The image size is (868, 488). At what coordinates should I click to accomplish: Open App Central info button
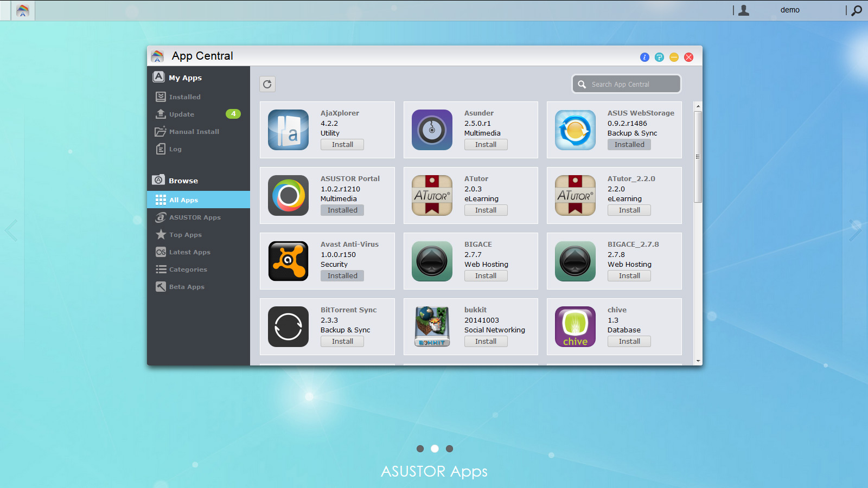click(644, 57)
